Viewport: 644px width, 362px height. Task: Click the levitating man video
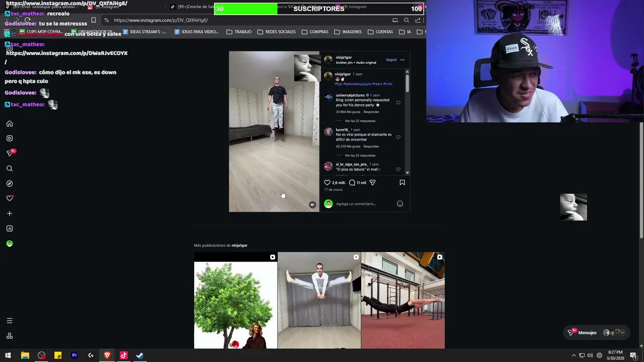[x=274, y=131]
